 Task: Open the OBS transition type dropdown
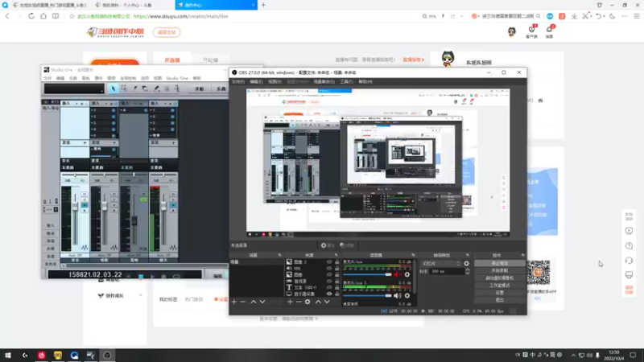pos(441,264)
